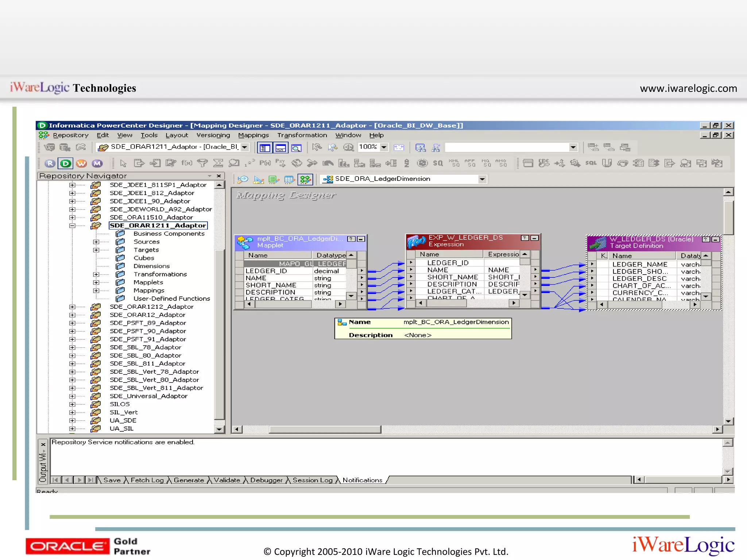Pick the APP SQ transformation icon

tap(470, 163)
